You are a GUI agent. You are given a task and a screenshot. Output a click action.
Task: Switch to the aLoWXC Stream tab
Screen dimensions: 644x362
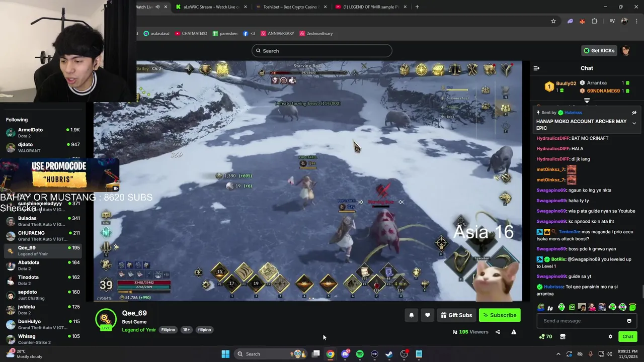pos(212,7)
